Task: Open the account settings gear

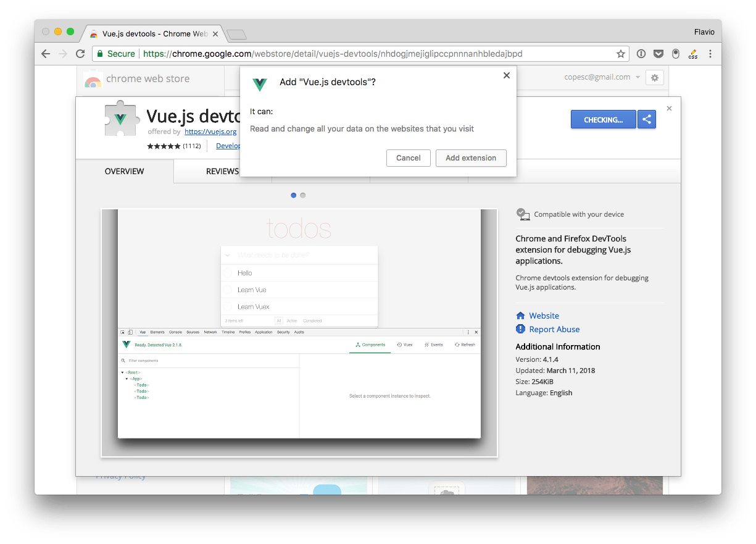Action: coord(655,77)
